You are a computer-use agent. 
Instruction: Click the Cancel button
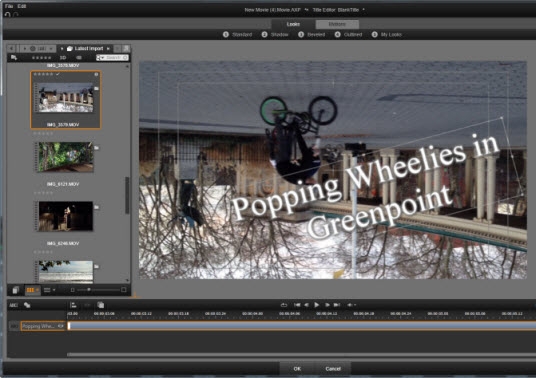(333, 368)
